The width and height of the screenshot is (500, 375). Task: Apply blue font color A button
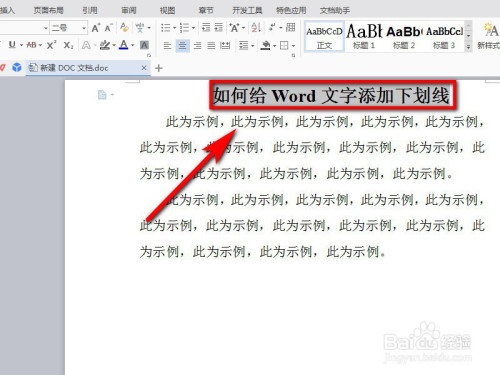pyautogui.click(x=124, y=45)
